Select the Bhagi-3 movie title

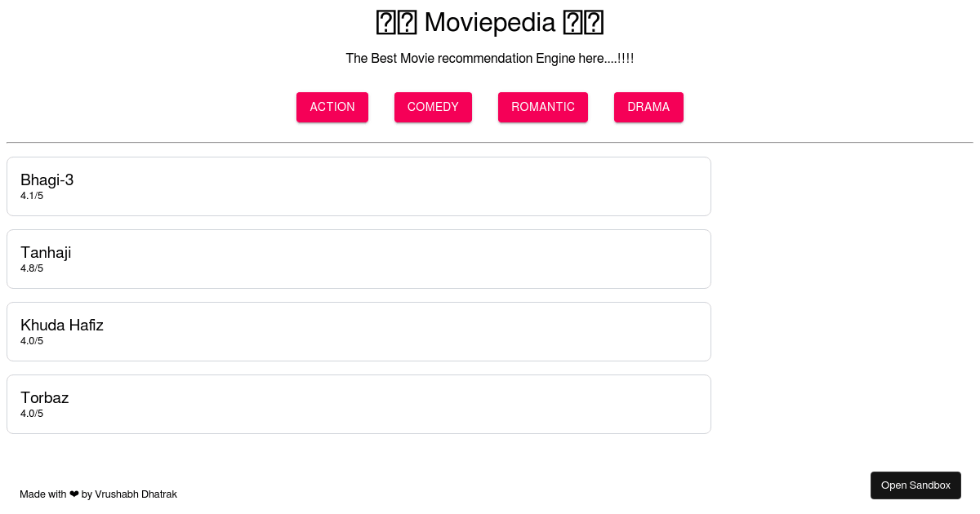(x=47, y=180)
